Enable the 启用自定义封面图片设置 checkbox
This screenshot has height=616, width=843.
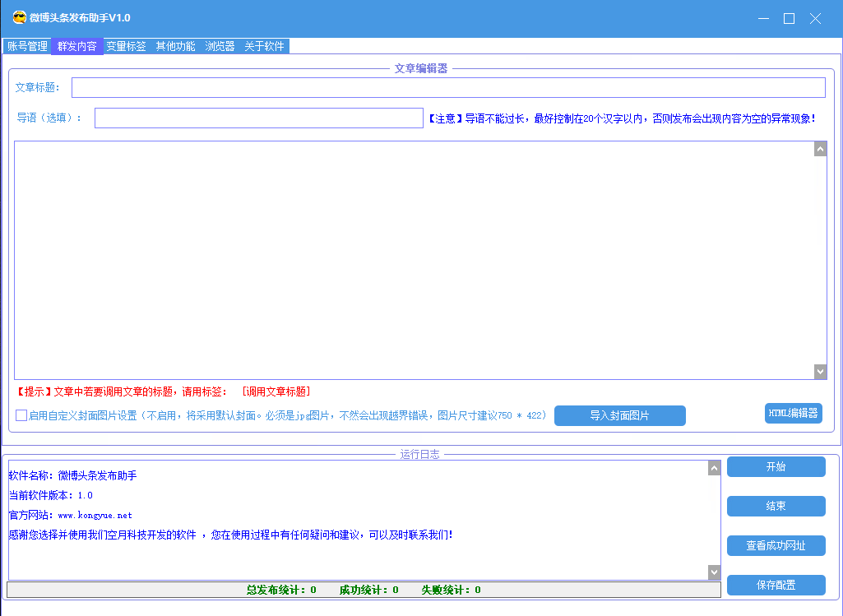point(21,415)
